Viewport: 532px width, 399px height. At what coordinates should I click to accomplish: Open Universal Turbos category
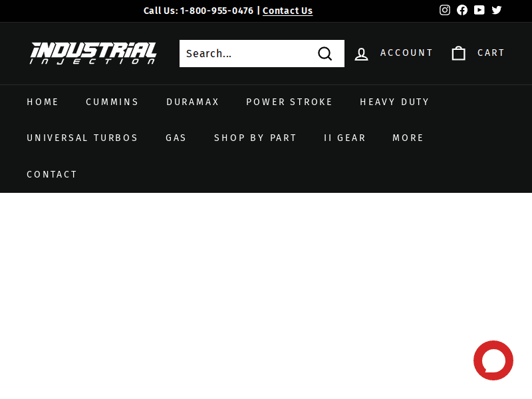coord(82,138)
